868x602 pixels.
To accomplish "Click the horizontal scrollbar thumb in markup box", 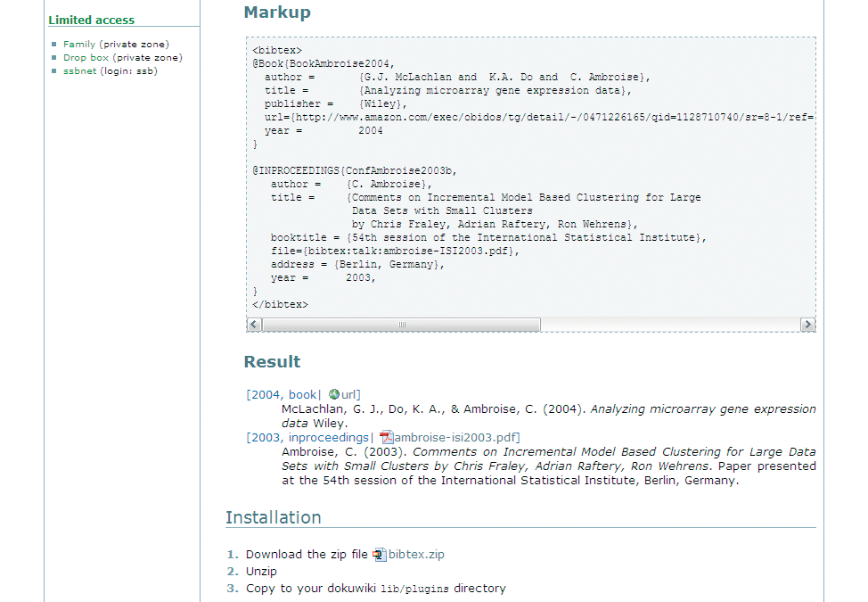I will (402, 325).
